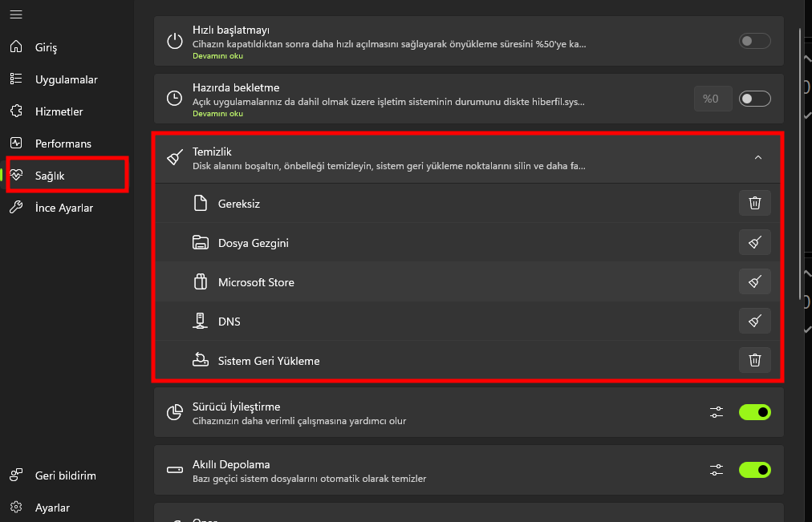
Task: Click the Temizlik section title
Action: [x=212, y=152]
